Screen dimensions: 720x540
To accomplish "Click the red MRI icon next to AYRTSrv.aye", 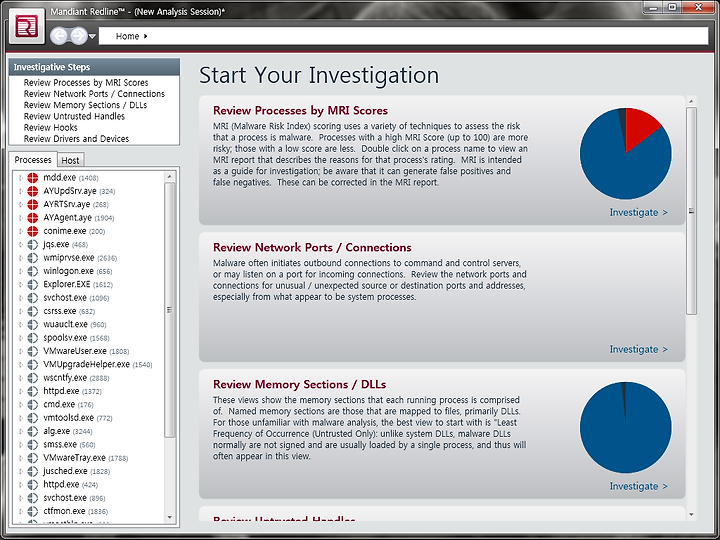I will 33,204.
